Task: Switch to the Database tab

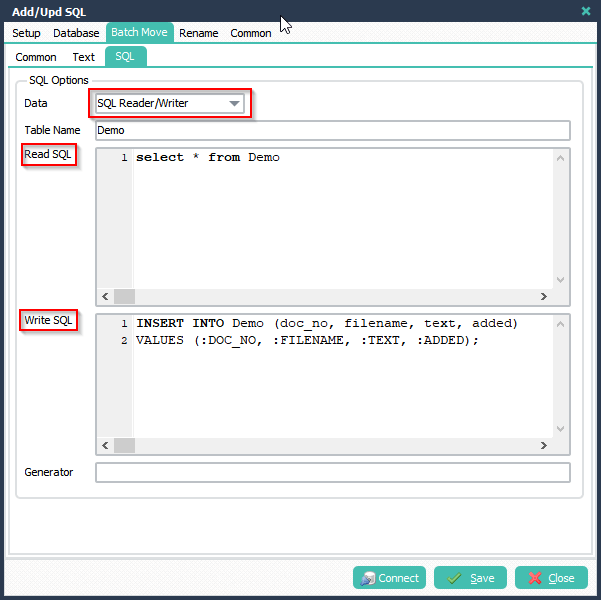Action: pyautogui.click(x=76, y=33)
